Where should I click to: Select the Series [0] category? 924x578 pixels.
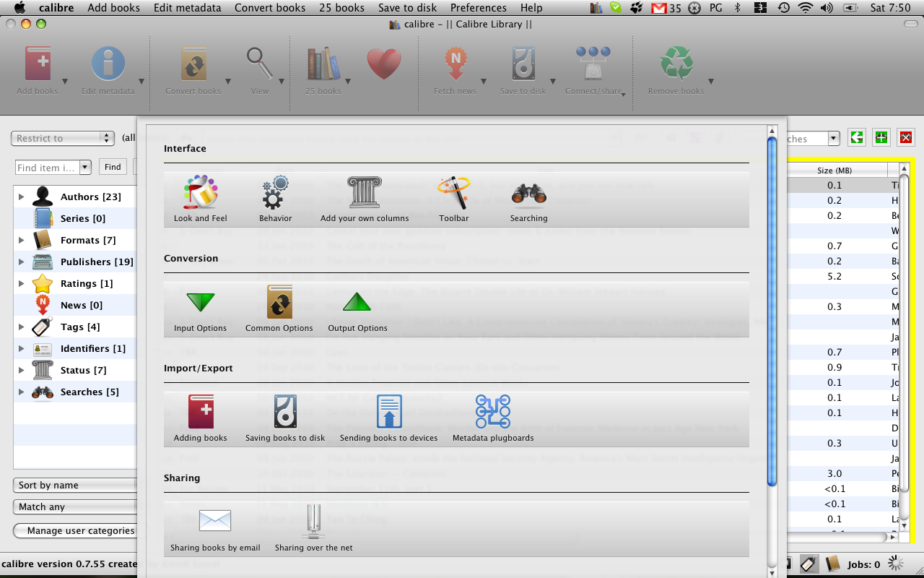click(x=75, y=218)
